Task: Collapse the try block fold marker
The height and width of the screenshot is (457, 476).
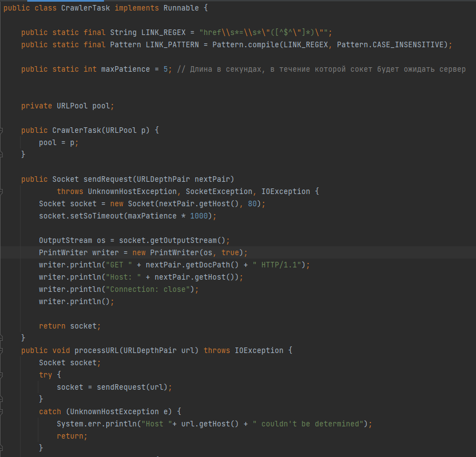Action: (1, 375)
